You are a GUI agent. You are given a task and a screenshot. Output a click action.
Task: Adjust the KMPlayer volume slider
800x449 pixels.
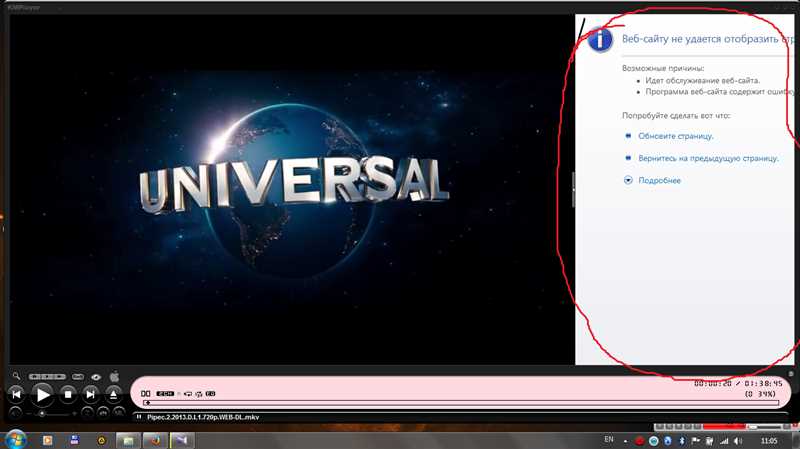[50, 413]
